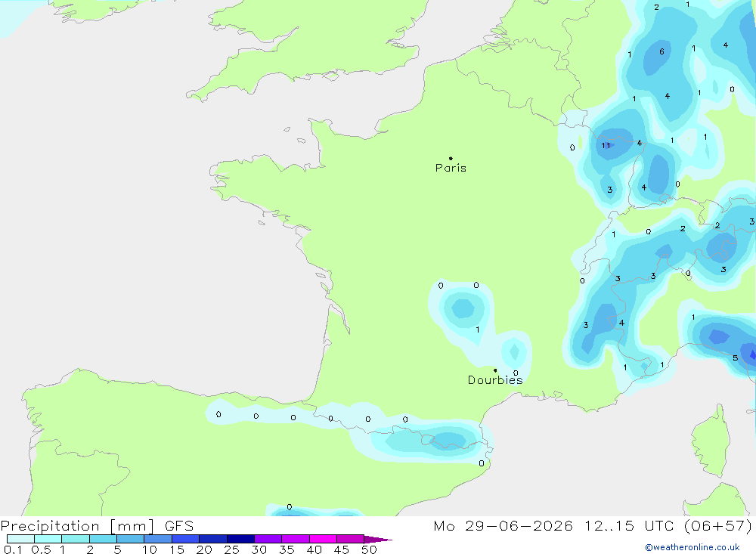Viewport: 756px width, 554px height.
Task: Click the black dot marking Paris
Action: 451,158
